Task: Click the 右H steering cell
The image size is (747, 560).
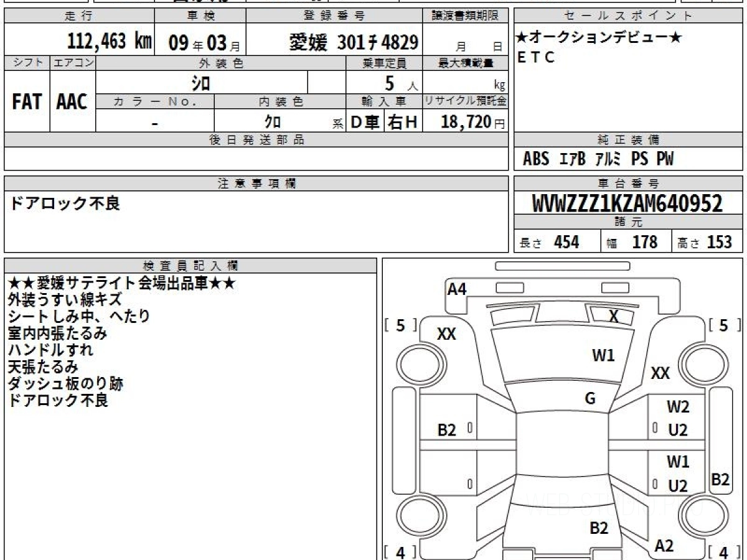Action: point(403,123)
